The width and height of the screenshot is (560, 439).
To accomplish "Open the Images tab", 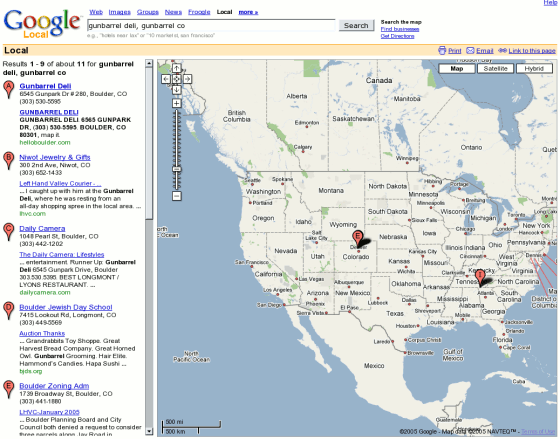I will coord(119,12).
